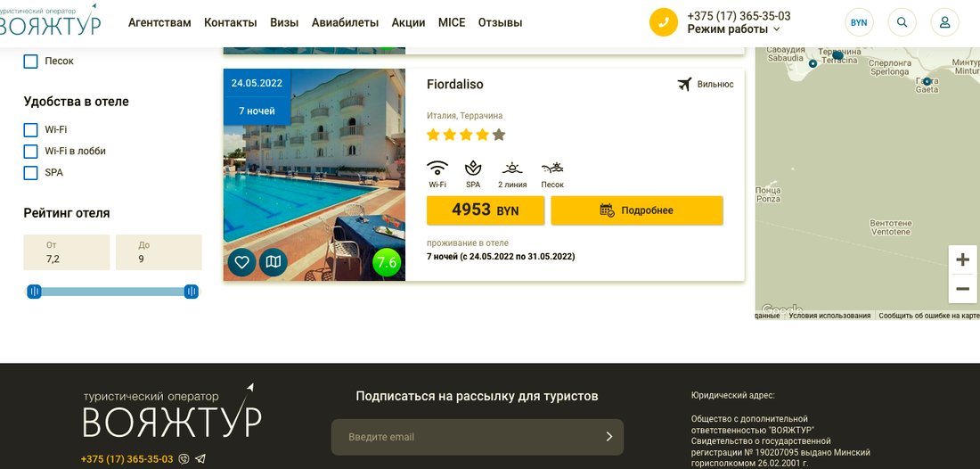Click the right hotel rating slider handle
This screenshot has height=469, width=980.
[x=192, y=292]
